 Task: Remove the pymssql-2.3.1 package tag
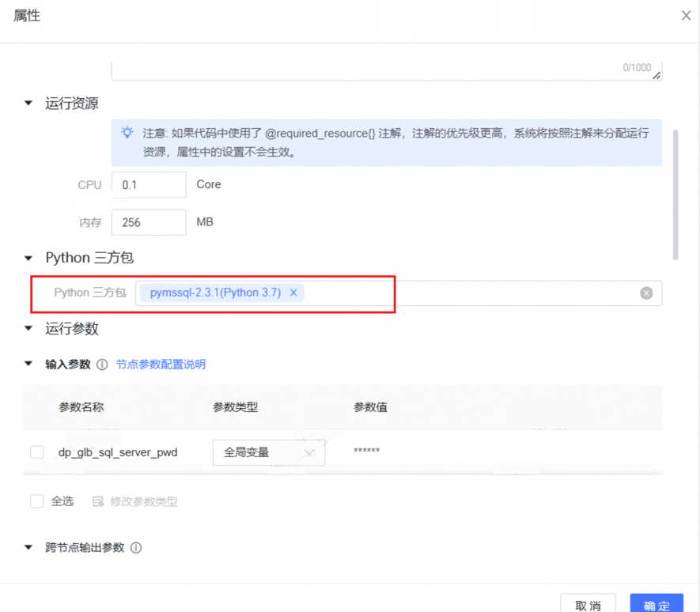(293, 293)
